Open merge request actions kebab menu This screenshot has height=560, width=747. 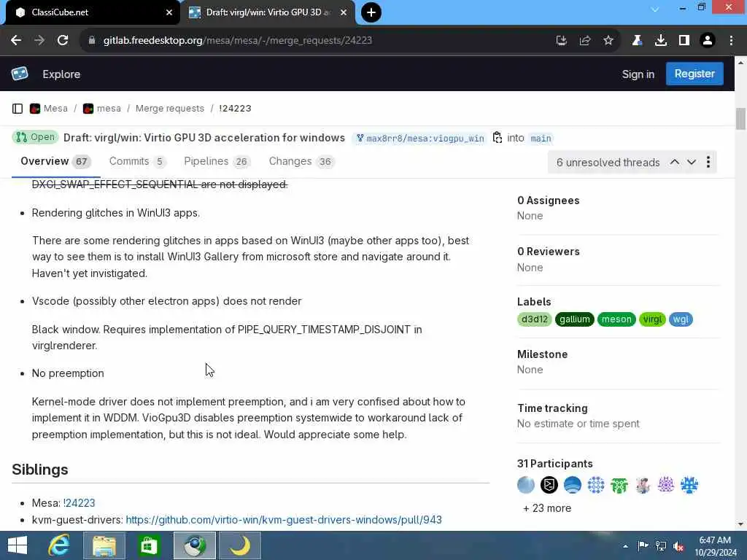[x=708, y=163]
